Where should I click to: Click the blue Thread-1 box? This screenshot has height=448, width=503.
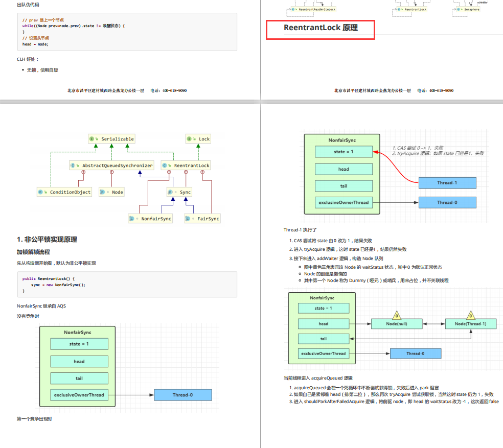(x=447, y=183)
